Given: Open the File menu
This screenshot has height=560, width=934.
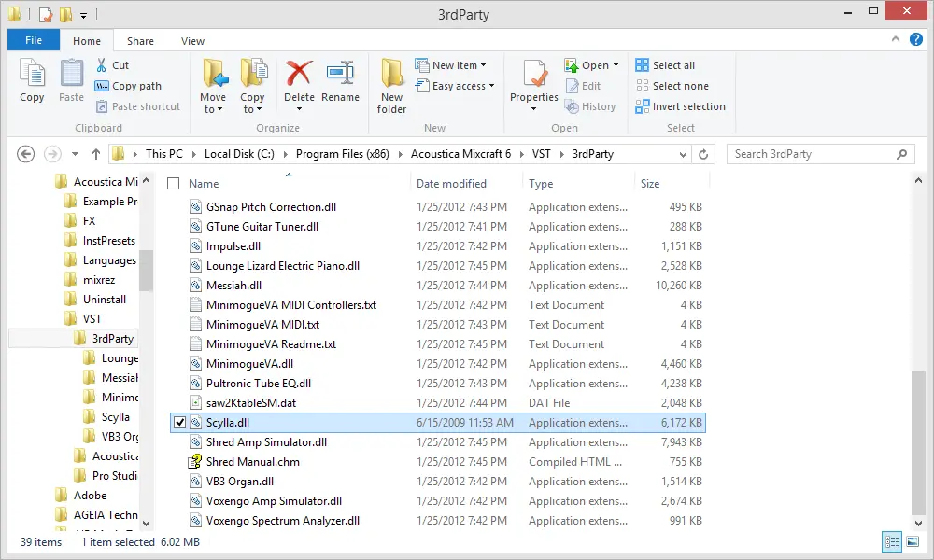Looking at the screenshot, I should point(34,40).
